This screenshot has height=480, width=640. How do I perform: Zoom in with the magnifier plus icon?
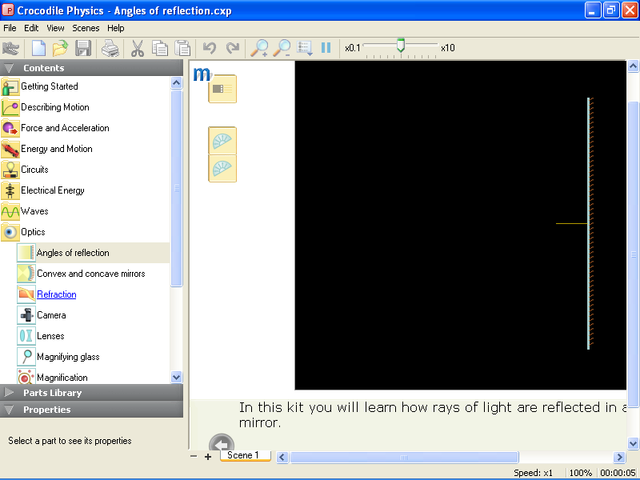[259, 48]
